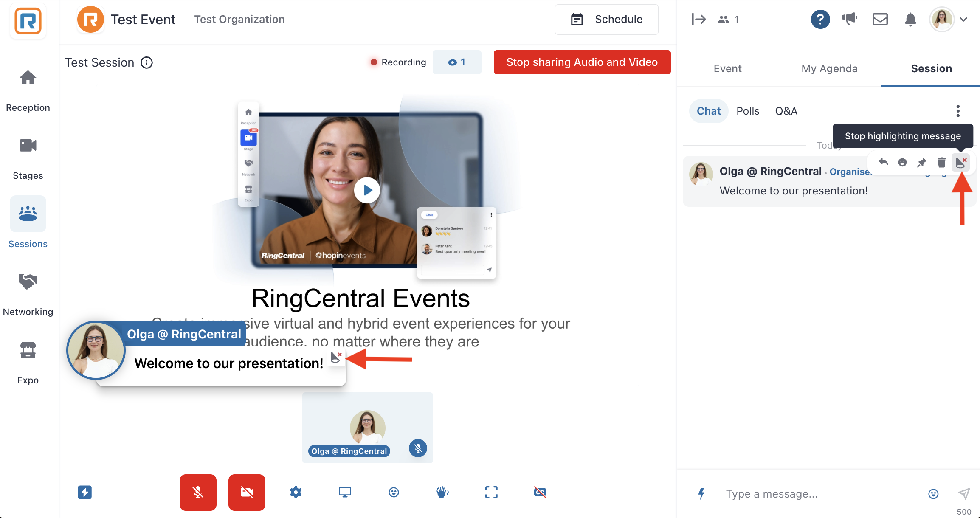Open Sessions from sidebar
Screen dimensions: 980x518
[28, 222]
